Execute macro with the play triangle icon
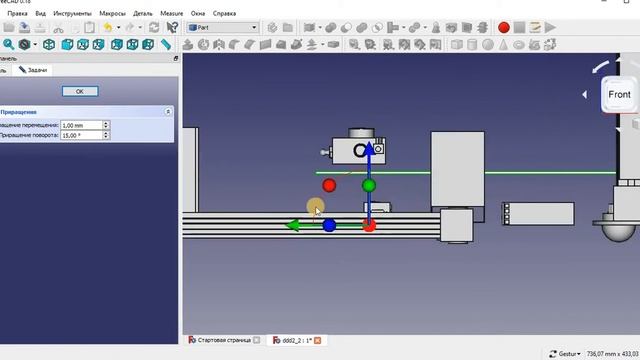 tap(550, 27)
